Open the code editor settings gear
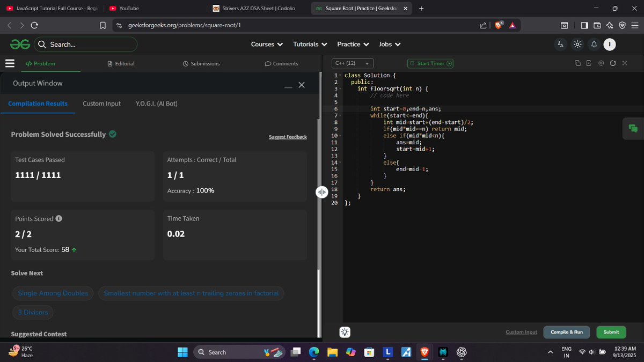The height and width of the screenshot is (362, 644). pos(601,63)
